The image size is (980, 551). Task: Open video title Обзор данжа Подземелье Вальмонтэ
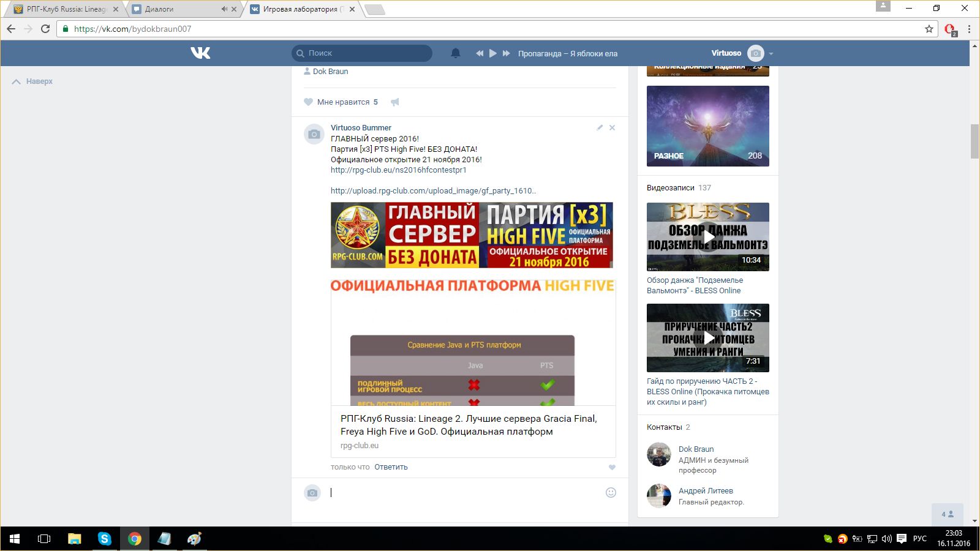click(695, 285)
